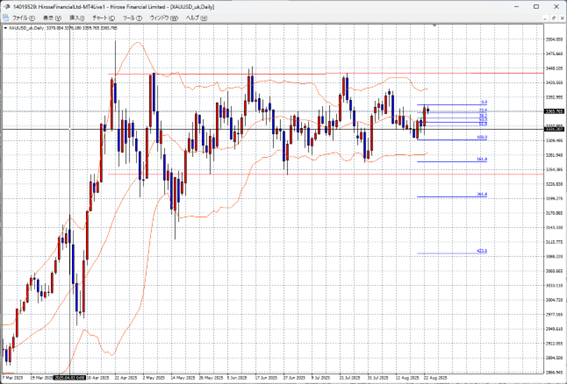Select the lower red horizontal support line

tap(325, 174)
